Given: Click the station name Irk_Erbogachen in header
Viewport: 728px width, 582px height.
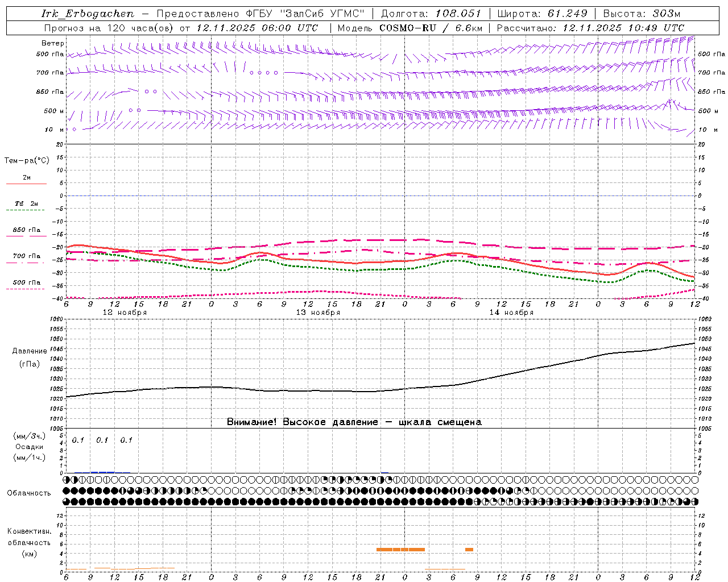Looking at the screenshot, I should click(x=88, y=14).
